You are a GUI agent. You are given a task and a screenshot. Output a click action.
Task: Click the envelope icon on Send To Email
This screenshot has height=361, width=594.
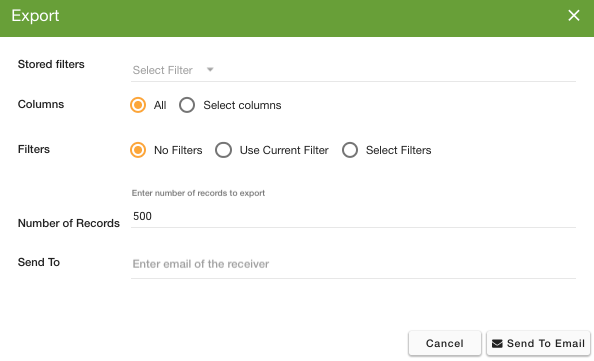point(497,344)
